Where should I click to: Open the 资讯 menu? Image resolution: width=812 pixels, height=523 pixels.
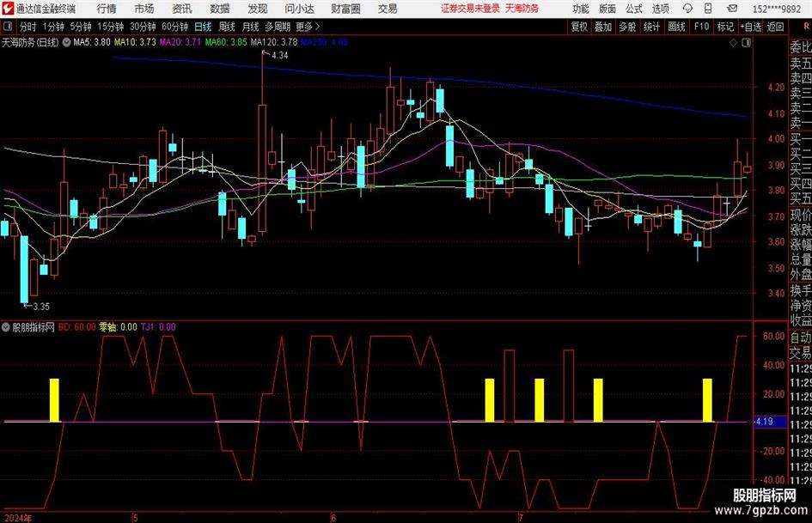coord(182,9)
